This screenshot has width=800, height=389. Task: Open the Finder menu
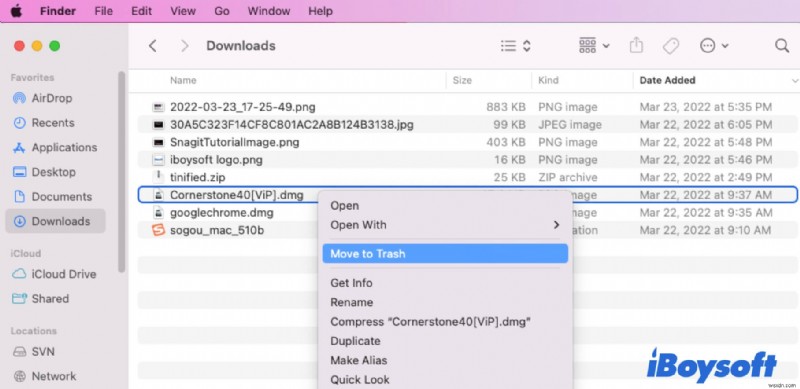pos(59,11)
